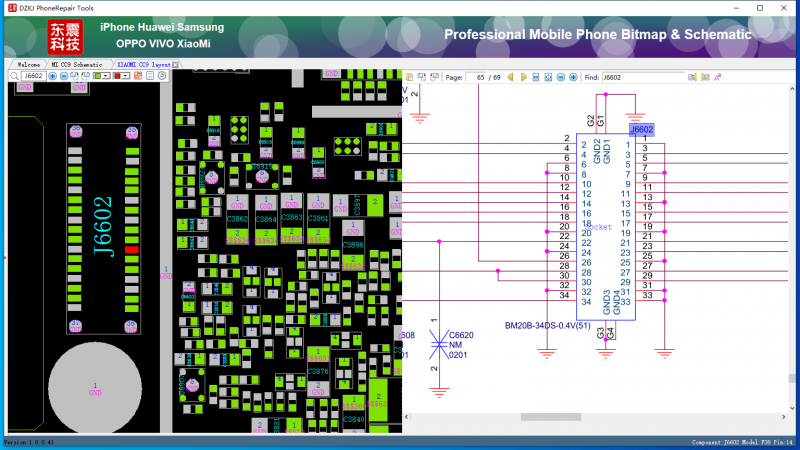Open the green color dropdown in layout toolbar

click(x=108, y=76)
